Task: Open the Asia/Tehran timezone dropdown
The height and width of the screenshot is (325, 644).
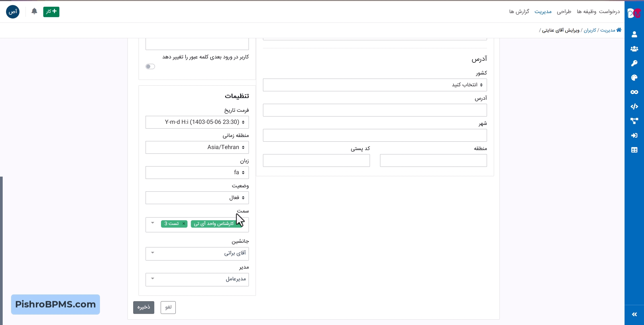Action: (197, 147)
